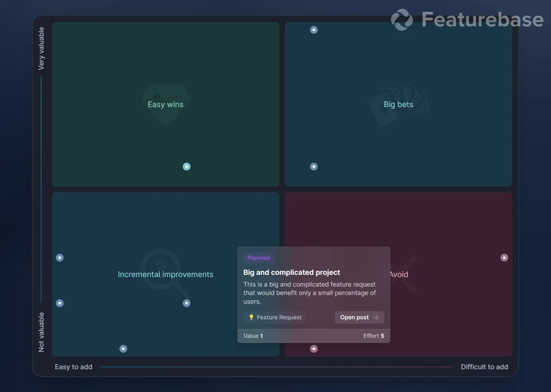
Task: Click the 'Easy wins' quadrant label
Action: coord(166,104)
